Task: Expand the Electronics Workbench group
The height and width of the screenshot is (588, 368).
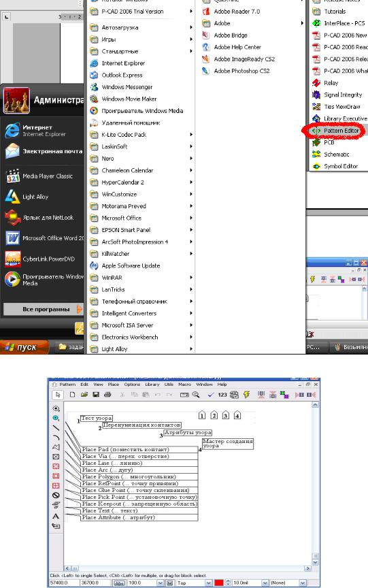Action: click(x=141, y=337)
